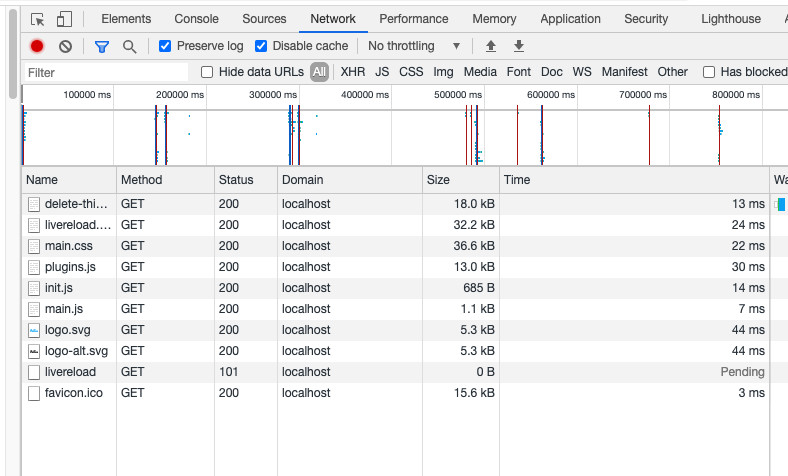Stop recording network log with red button
Screen dimensions: 788x476
pos(37,46)
